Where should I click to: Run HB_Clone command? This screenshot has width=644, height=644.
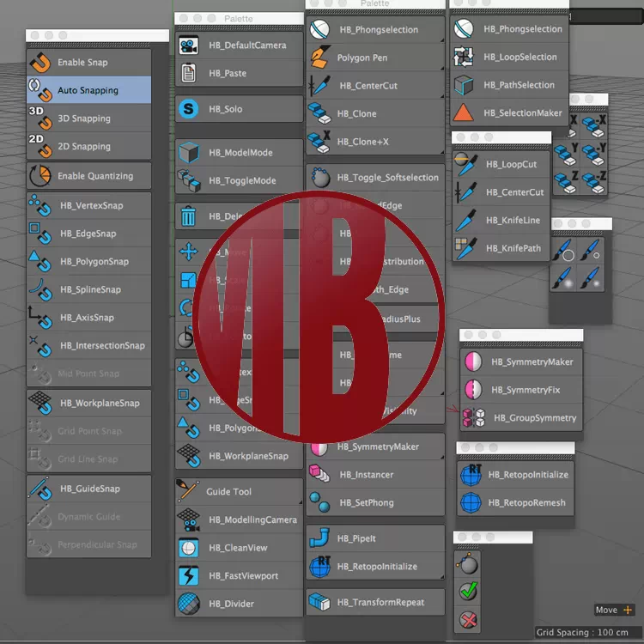tap(375, 113)
